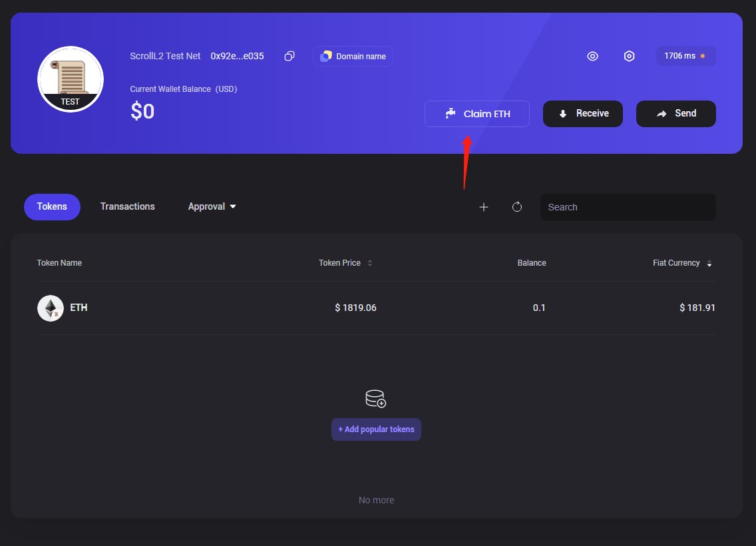The height and width of the screenshot is (546, 756).
Task: Copy the wallet address 0x92e...e035
Action: click(289, 56)
